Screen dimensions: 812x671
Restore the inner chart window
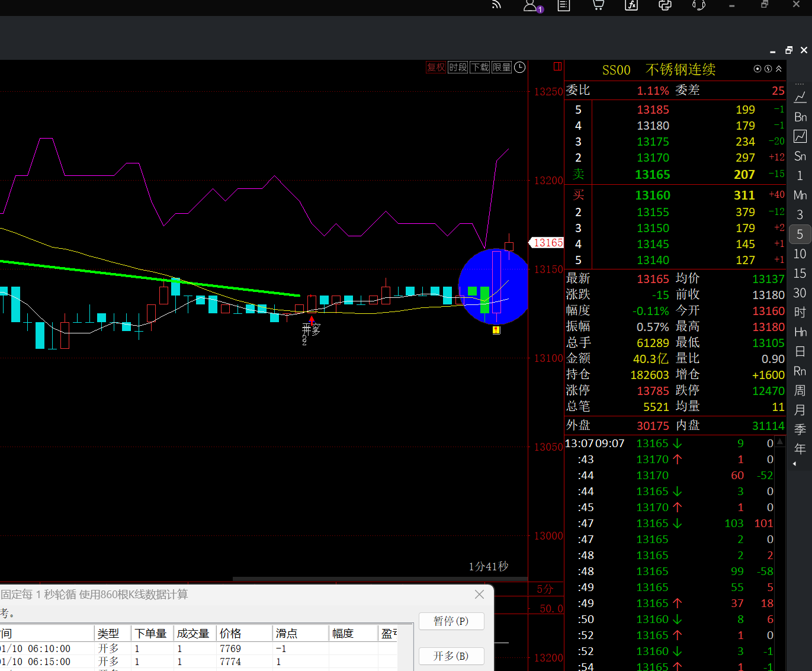pos(788,50)
